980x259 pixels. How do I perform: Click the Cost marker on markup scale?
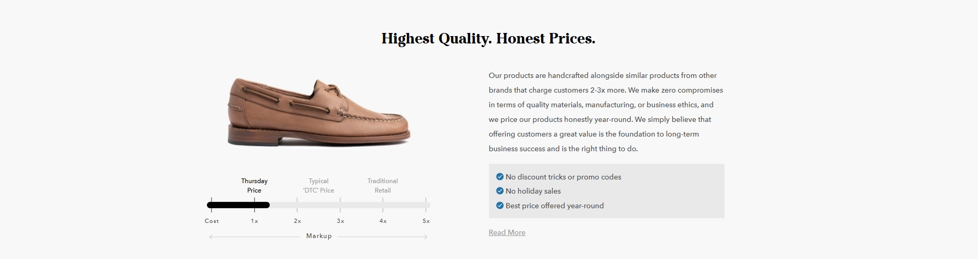(211, 221)
